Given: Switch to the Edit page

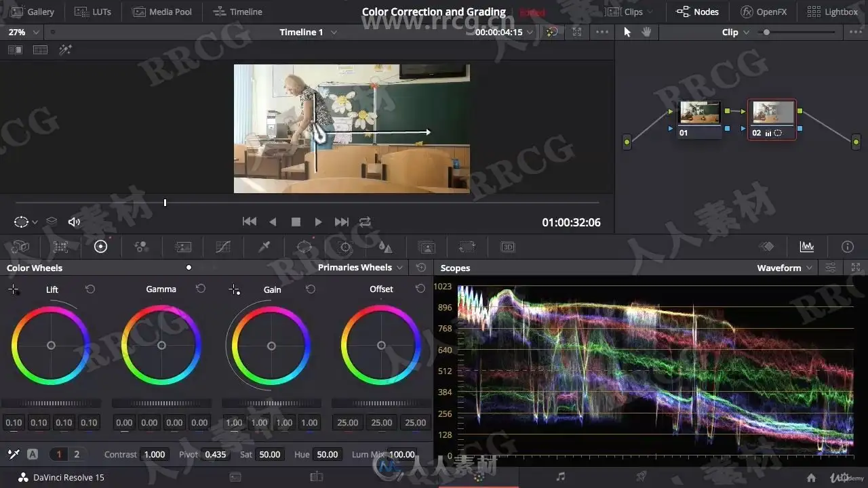Looking at the screenshot, I should pyautogui.click(x=316, y=477).
